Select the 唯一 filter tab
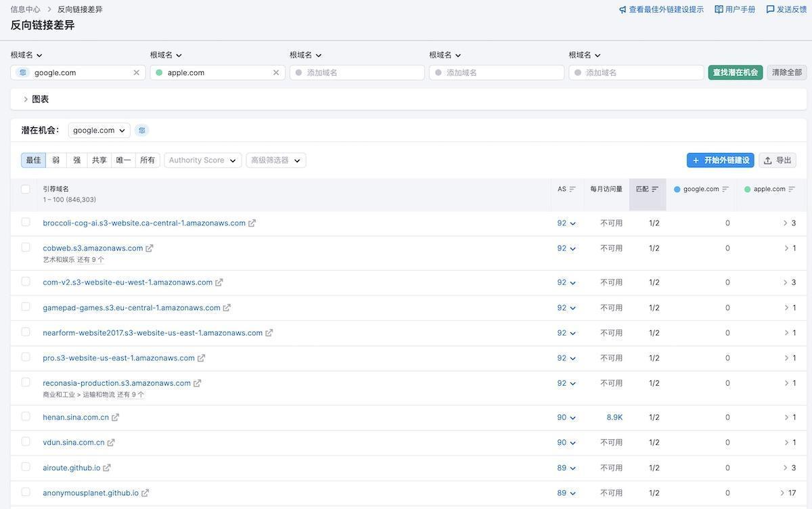The width and height of the screenshot is (812, 509). click(x=123, y=160)
